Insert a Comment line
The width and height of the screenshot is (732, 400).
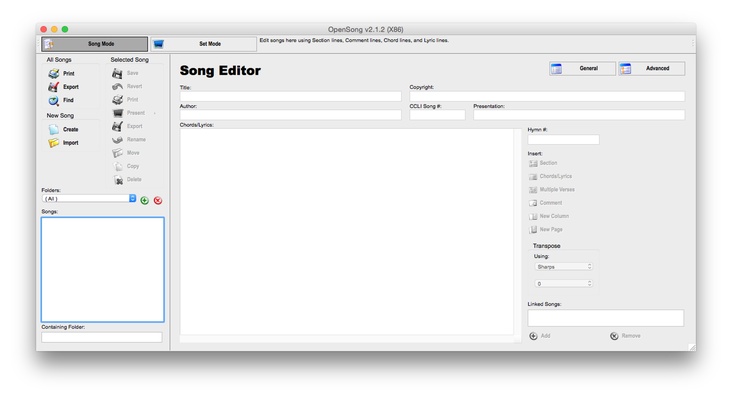545,203
